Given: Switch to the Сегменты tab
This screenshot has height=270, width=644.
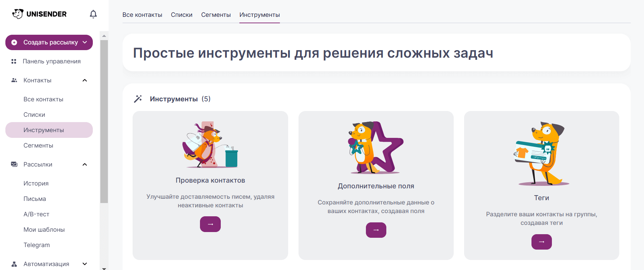Looking at the screenshot, I should click(x=216, y=15).
